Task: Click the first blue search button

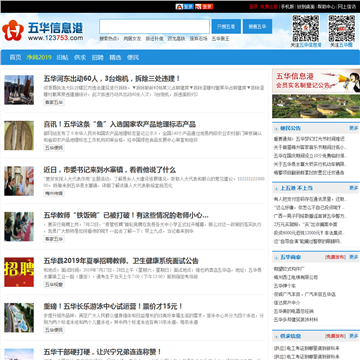Action: 226,27
